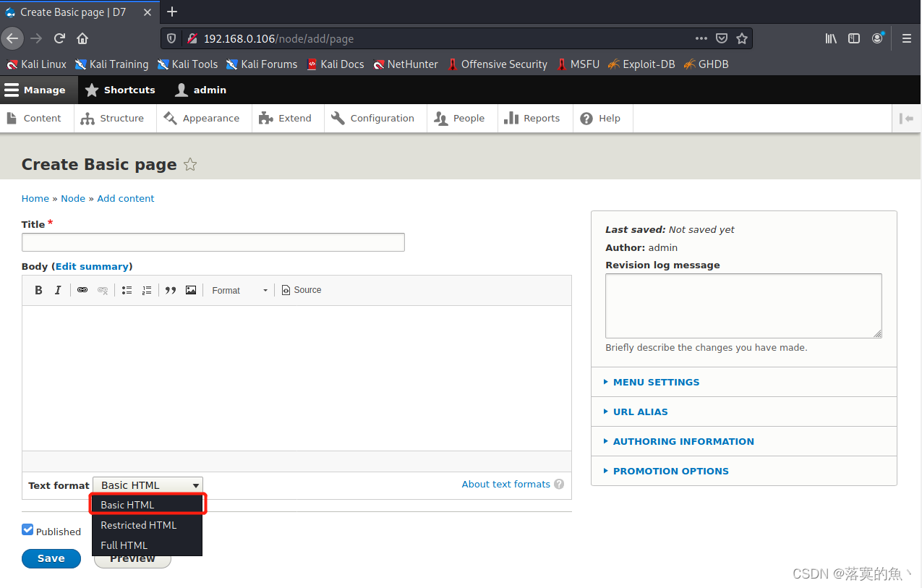Viewport: 922px width, 588px height.
Task: Expand PROMOTION OPTIONS section
Action: (x=670, y=471)
